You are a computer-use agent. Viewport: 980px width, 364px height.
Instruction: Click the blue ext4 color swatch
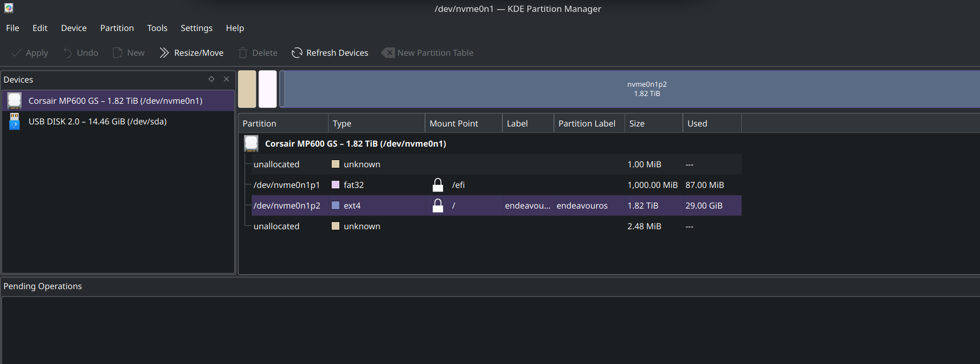335,205
